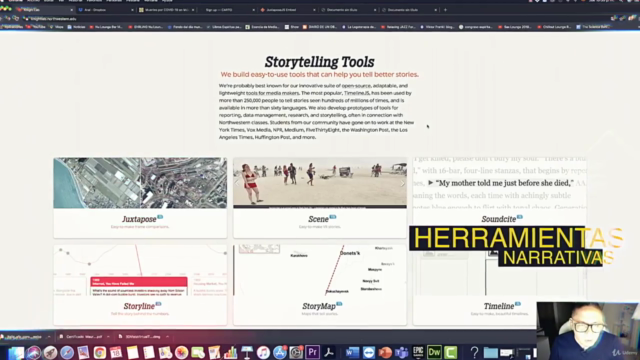Open the Soundcite tool link
Viewport: 640px width, 360px height.
coord(499,219)
